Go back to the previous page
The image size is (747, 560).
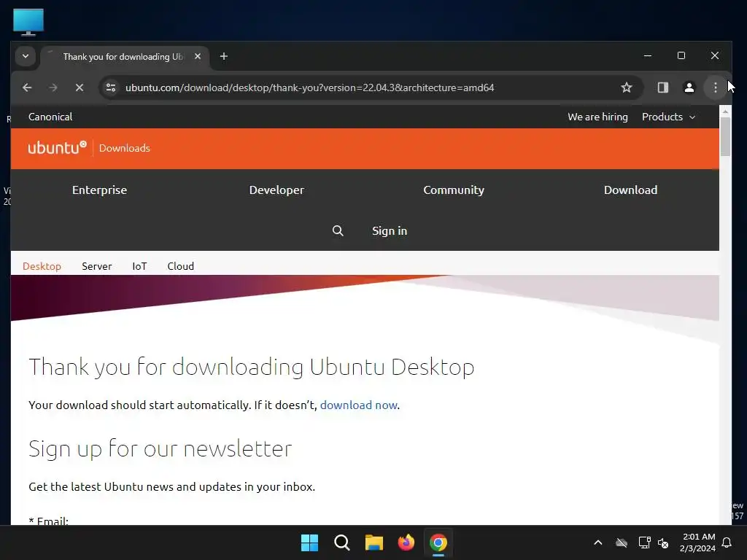click(27, 87)
